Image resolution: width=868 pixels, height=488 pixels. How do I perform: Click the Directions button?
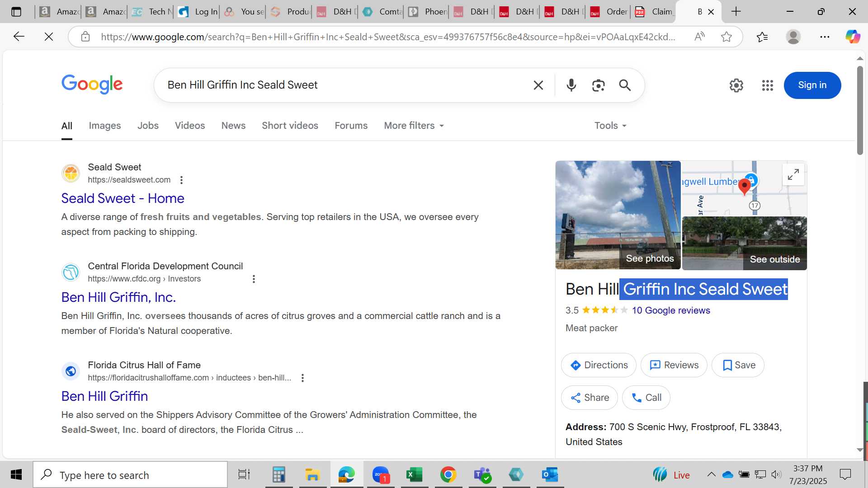pyautogui.click(x=599, y=365)
